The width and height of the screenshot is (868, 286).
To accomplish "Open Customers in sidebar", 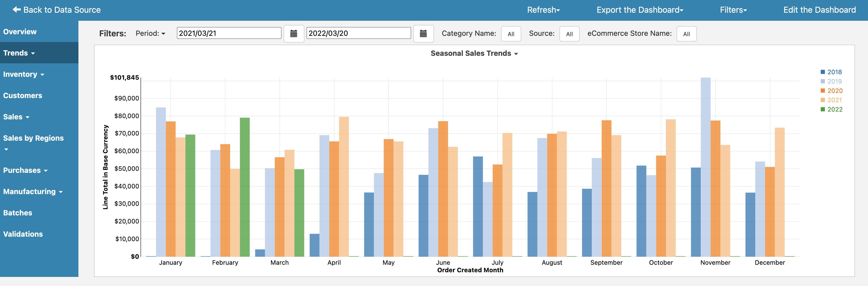I will click(x=39, y=95).
